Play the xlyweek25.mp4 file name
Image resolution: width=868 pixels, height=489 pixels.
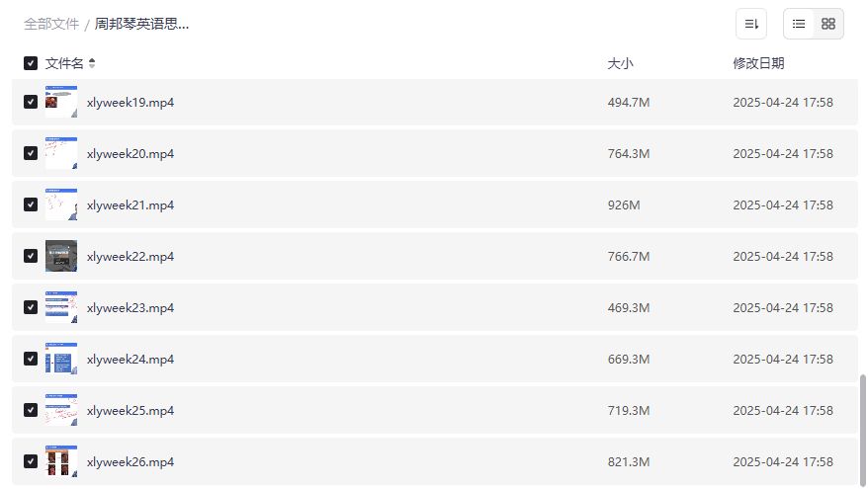point(130,410)
